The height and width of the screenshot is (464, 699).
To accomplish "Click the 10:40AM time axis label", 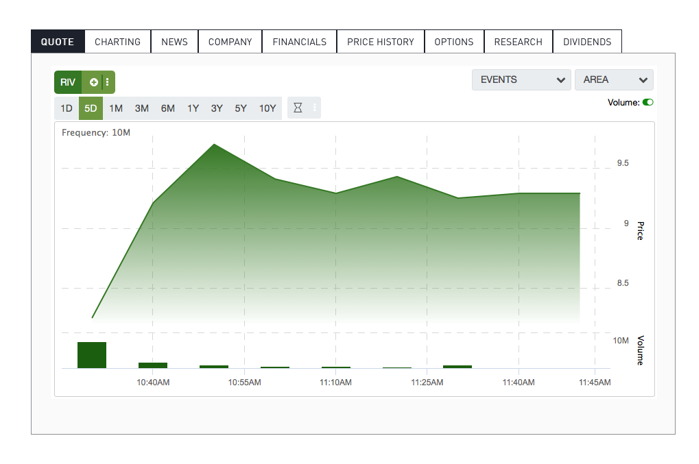I will tap(153, 382).
